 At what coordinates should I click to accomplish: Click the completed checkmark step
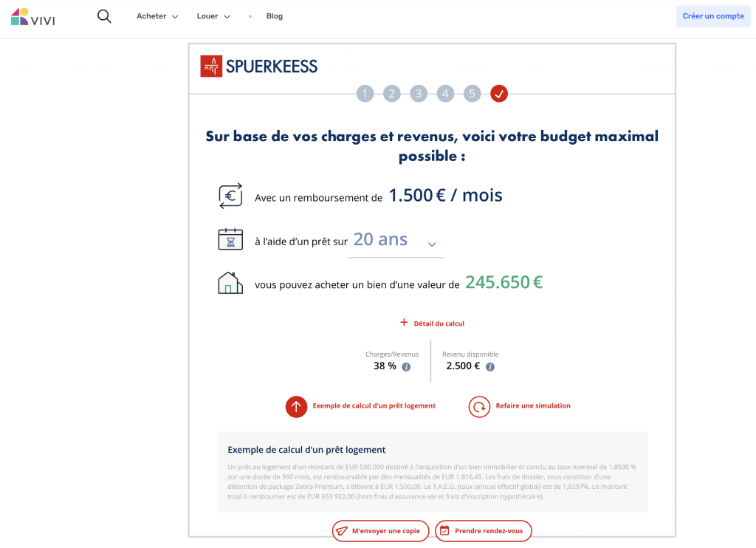[x=499, y=94]
